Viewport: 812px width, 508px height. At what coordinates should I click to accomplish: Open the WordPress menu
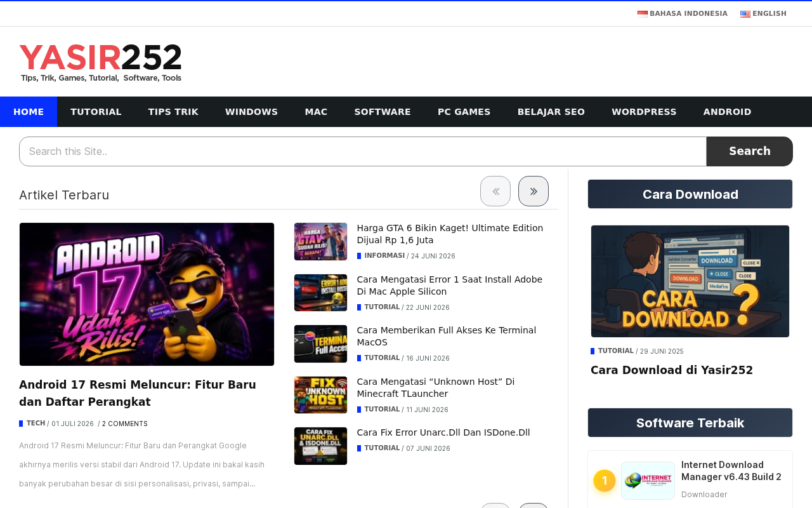(644, 112)
